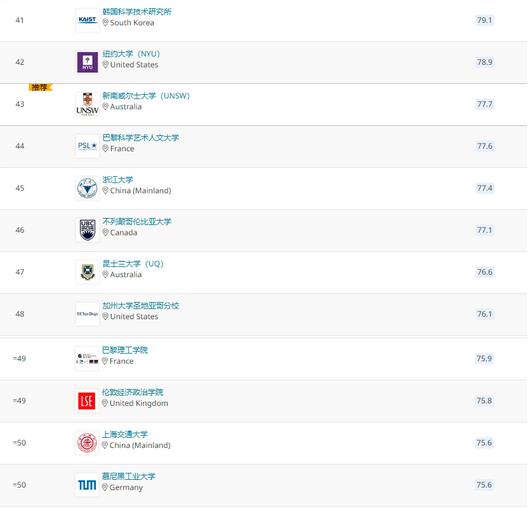Open the UC San Diego logo
Screen dimensions: 529x508
tap(87, 314)
